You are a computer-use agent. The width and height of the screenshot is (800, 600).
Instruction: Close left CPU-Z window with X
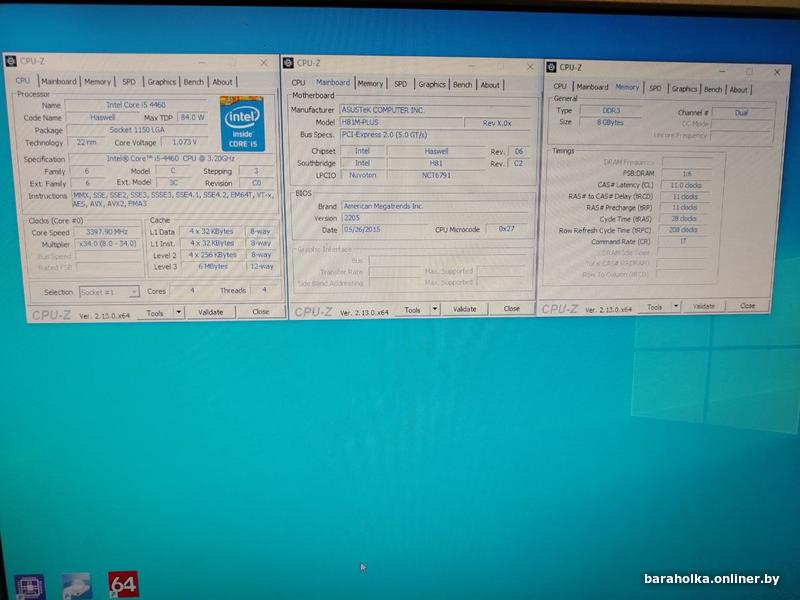point(264,62)
